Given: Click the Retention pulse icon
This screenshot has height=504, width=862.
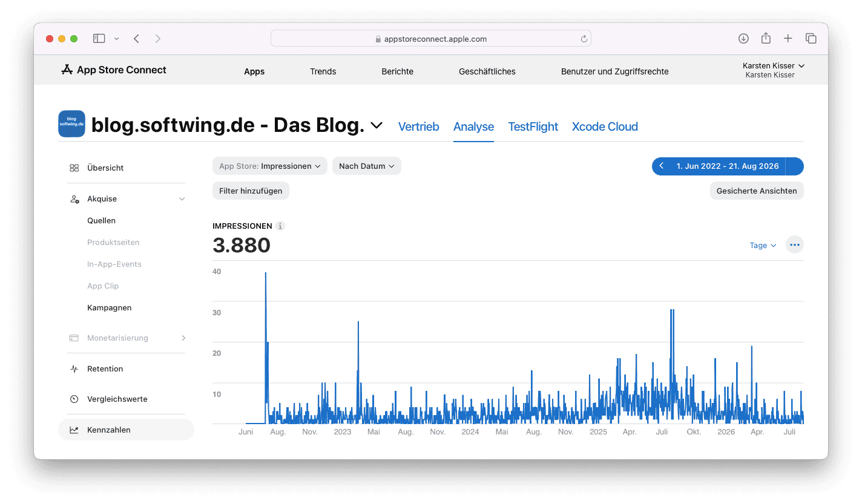Looking at the screenshot, I should tap(74, 369).
